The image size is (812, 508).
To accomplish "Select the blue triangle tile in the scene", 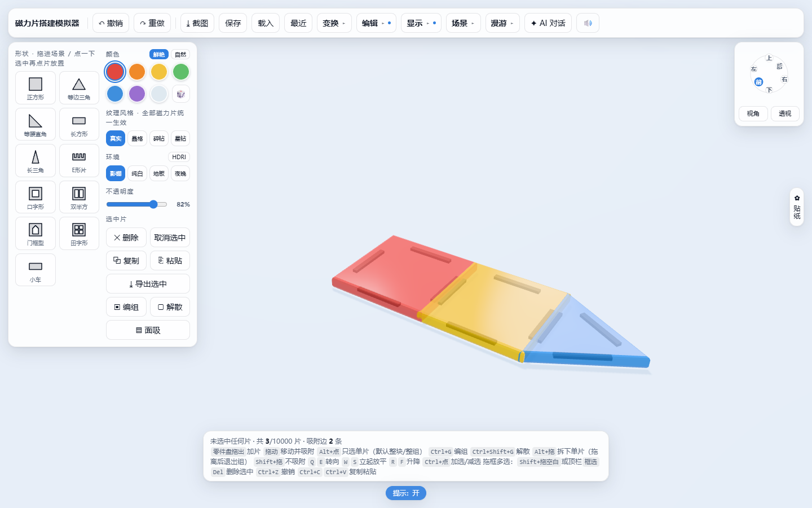I will [x=589, y=336].
